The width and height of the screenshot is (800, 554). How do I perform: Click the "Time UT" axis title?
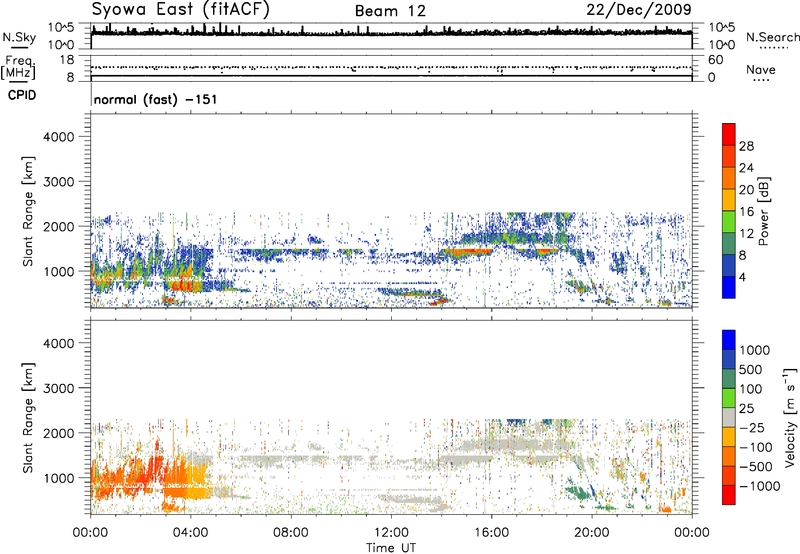(x=391, y=547)
